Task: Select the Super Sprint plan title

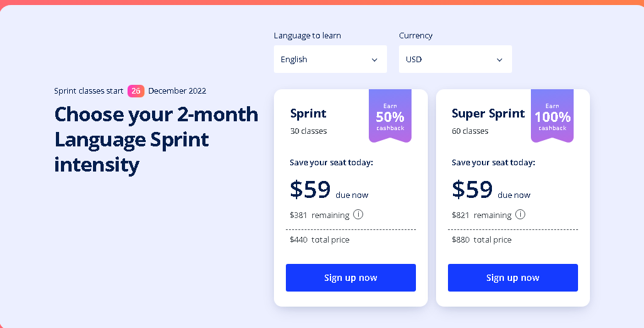Action: click(488, 114)
